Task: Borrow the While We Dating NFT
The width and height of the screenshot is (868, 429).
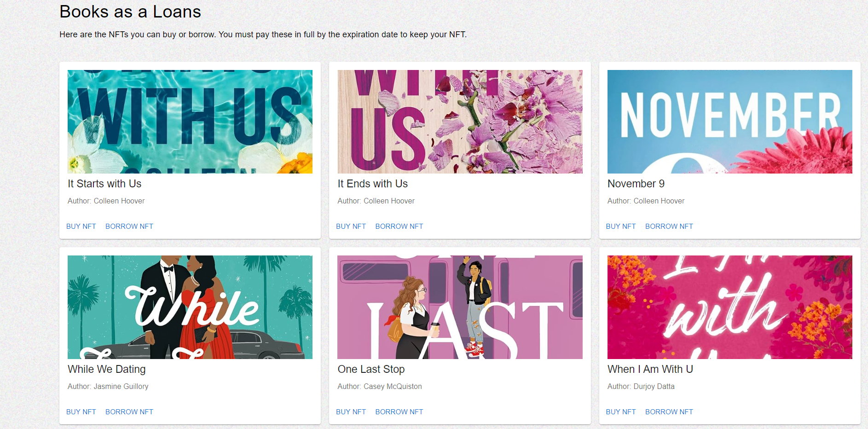Action: (x=129, y=412)
